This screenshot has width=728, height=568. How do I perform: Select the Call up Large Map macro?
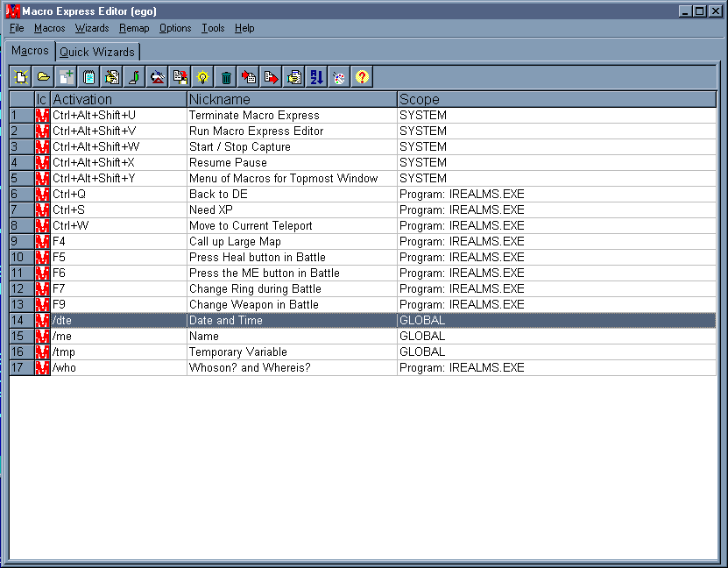292,242
